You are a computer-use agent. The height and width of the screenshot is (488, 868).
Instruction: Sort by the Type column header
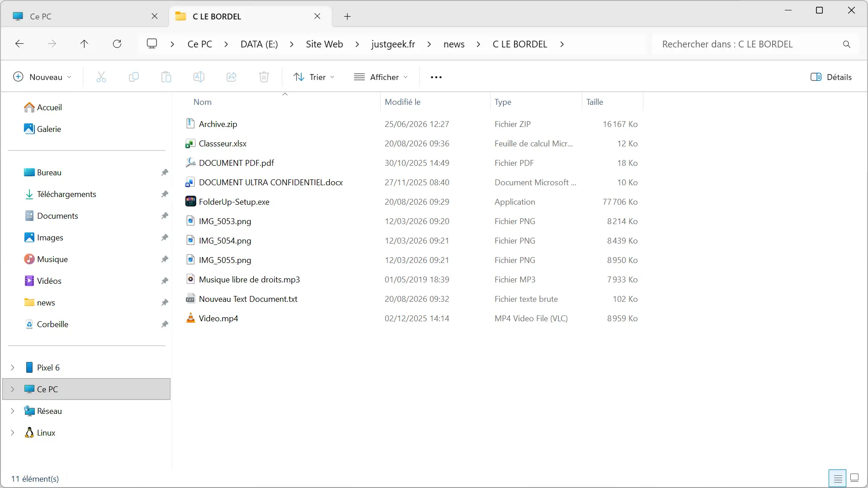pyautogui.click(x=503, y=102)
